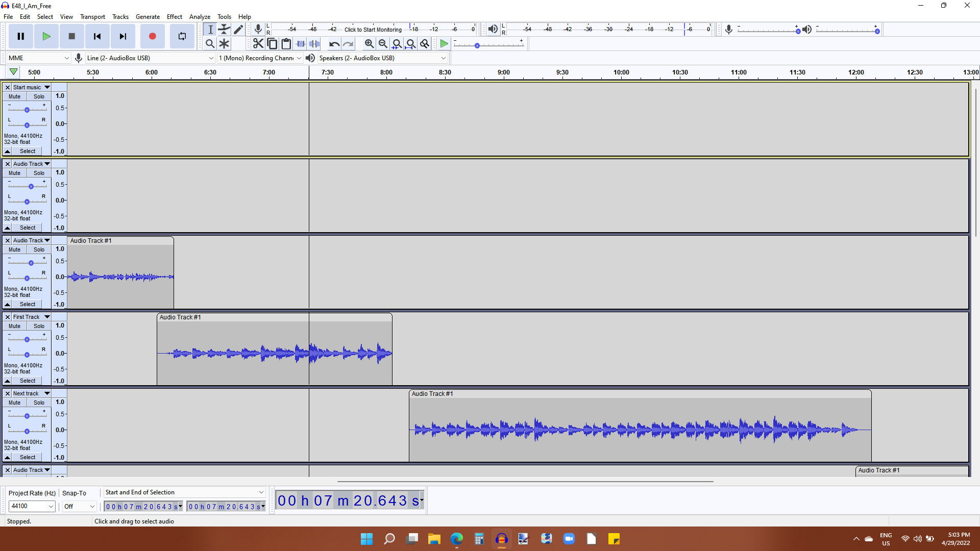Adjust the Start music track gain slider
Image resolution: width=980 pixels, height=551 pixels.
tap(27, 109)
